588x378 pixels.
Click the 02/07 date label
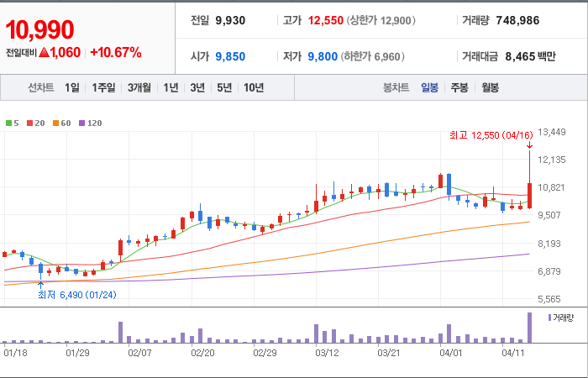140,354
